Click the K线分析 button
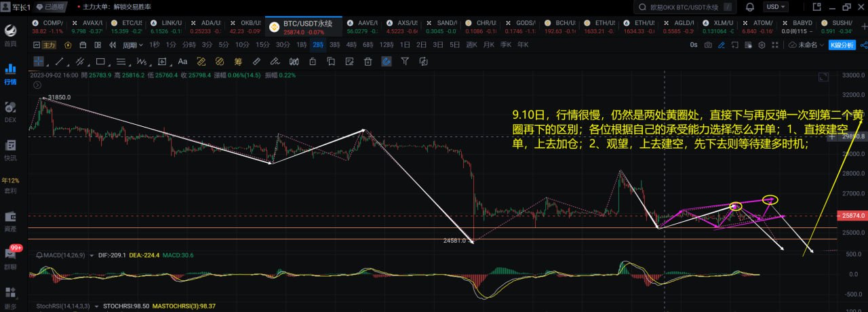 click(841, 45)
